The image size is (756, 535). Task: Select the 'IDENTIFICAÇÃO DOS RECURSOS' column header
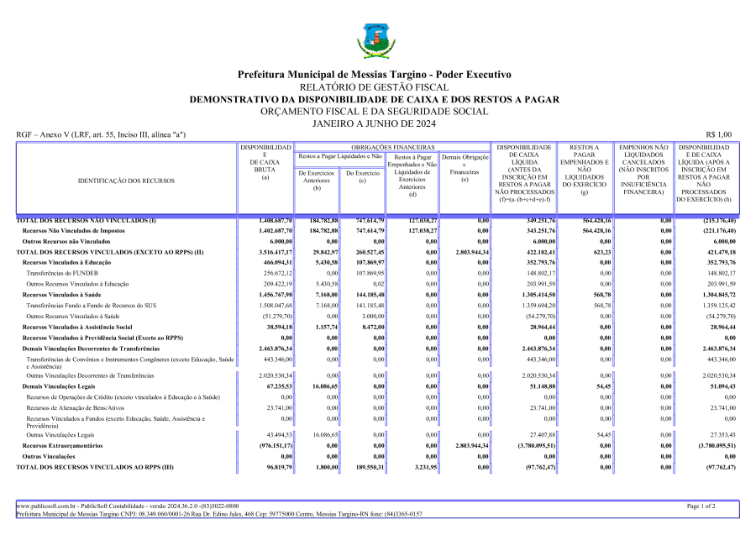coord(126,180)
